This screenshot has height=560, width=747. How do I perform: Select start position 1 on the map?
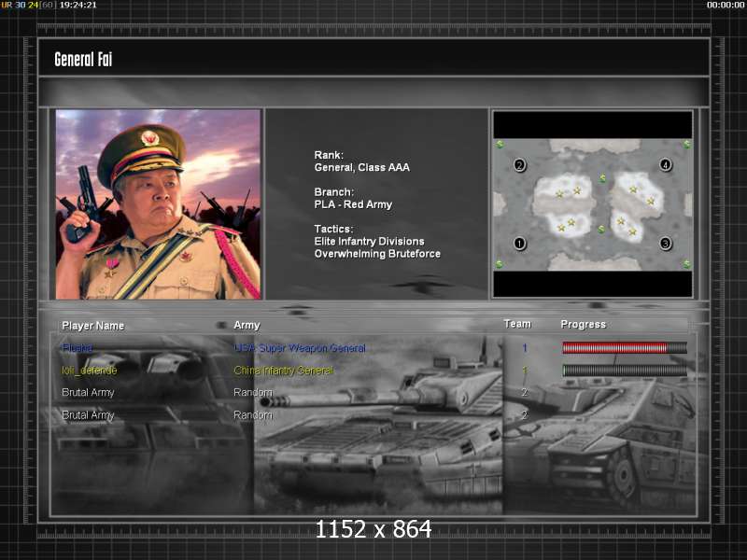(519, 244)
